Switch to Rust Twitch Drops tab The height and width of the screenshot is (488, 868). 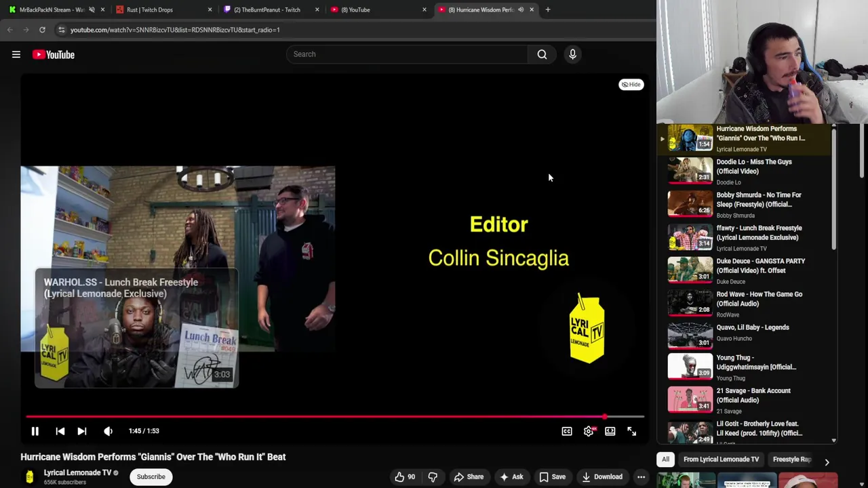(150, 9)
